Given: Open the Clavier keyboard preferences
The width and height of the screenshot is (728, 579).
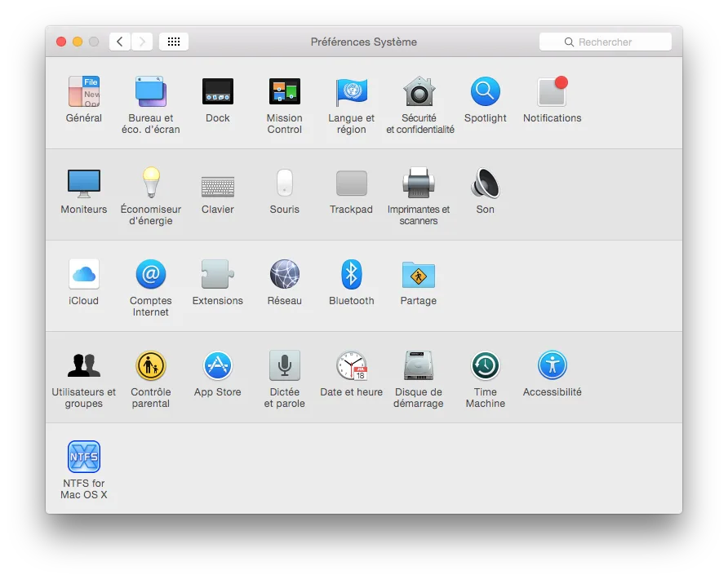Looking at the screenshot, I should (x=218, y=187).
